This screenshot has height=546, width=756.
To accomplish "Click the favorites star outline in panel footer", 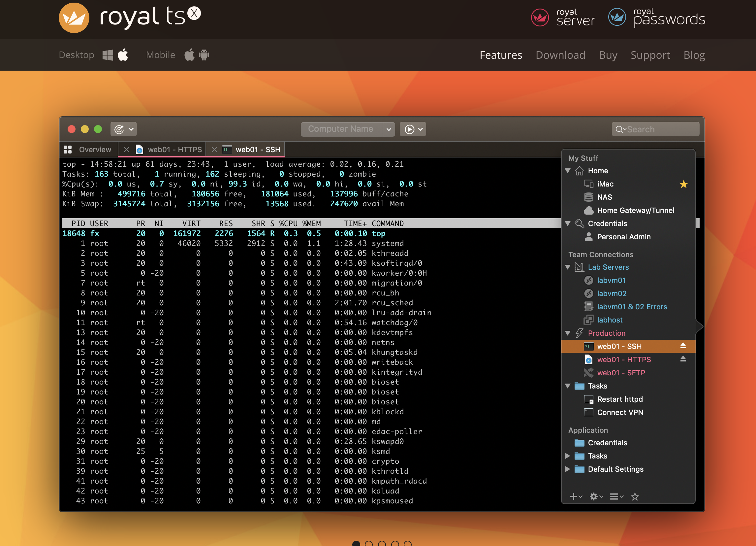I will [x=635, y=496].
